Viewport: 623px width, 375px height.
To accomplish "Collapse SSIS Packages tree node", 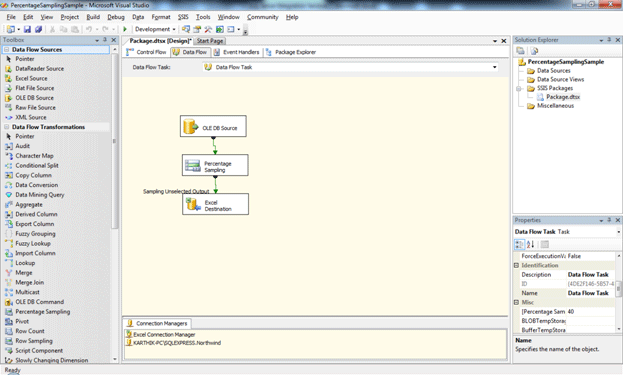I will tap(519, 89).
